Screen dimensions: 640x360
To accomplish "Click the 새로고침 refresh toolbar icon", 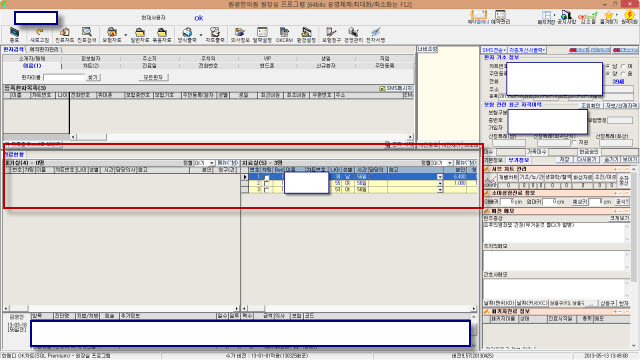I will pos(40,35).
